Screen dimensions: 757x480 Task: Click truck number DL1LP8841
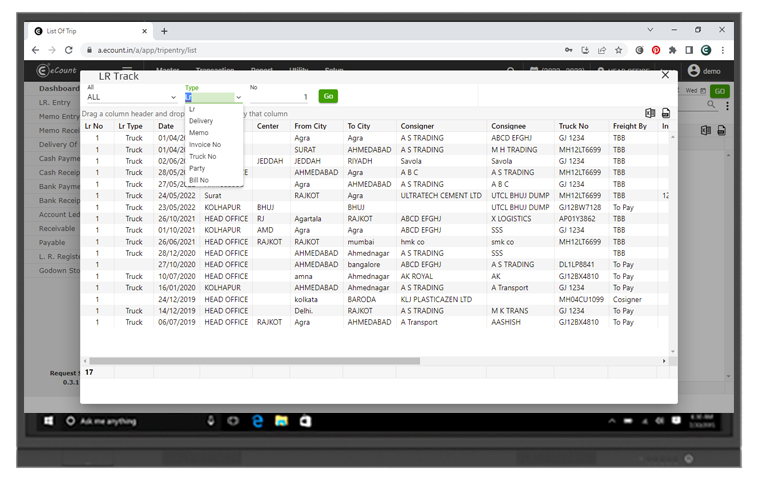point(576,265)
